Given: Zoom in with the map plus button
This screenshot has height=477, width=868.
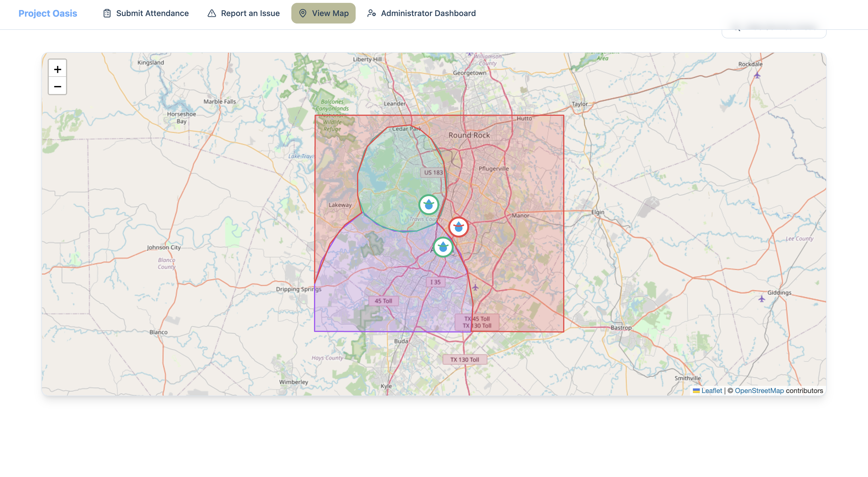Looking at the screenshot, I should point(57,69).
